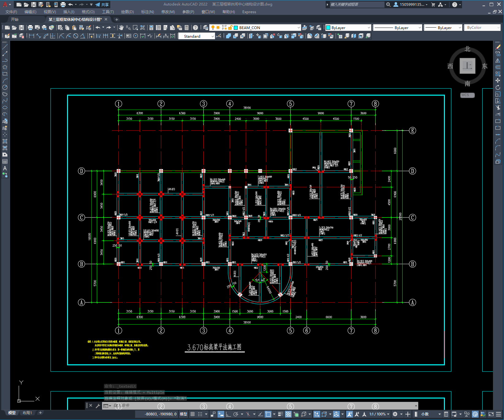Open the Workspace Switching gear icon
Viewport: 504px width, 420px height.
point(395,414)
